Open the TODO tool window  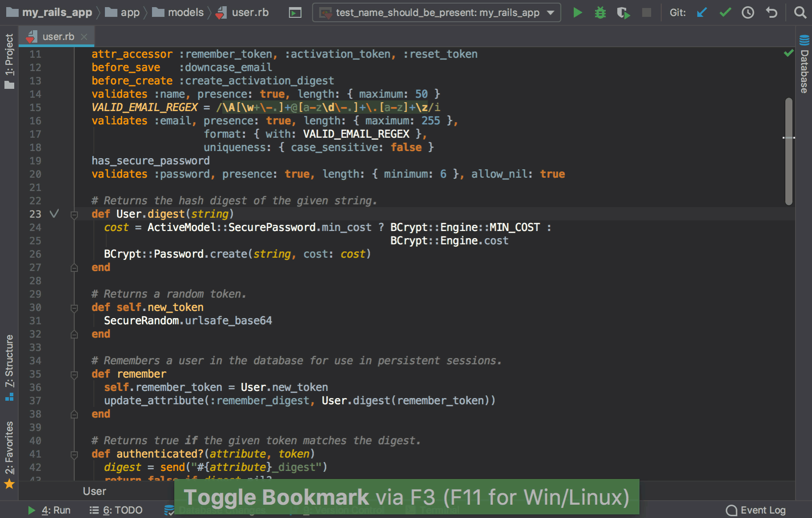coord(116,510)
